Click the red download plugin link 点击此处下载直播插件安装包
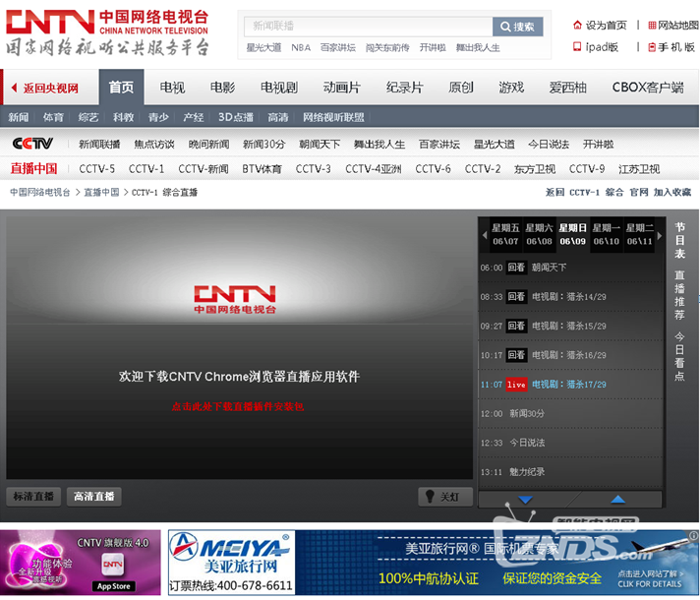The image size is (700, 600). click(238, 406)
